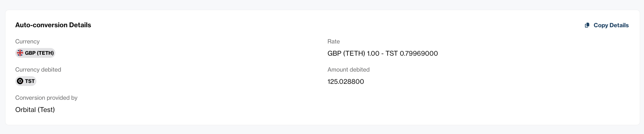Click the GBP (TETH) 1.00 portion of rate
The height and width of the screenshot is (134, 644).
click(x=353, y=54)
